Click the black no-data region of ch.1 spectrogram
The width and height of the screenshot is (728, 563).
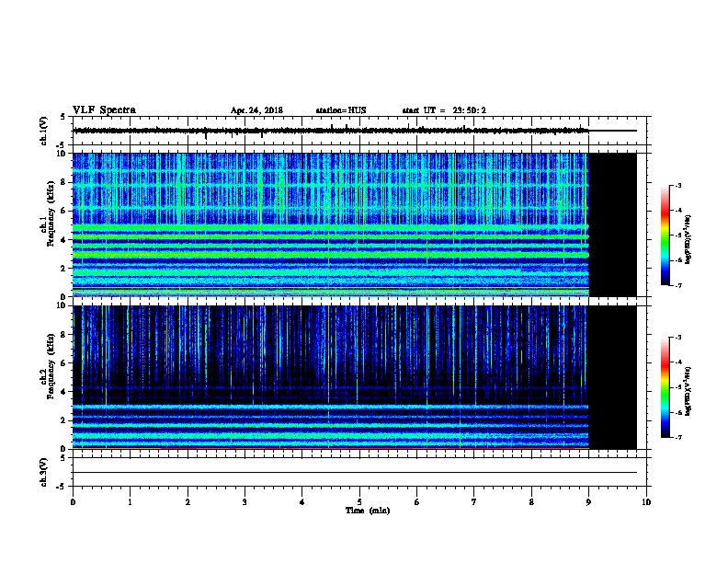(x=613, y=224)
